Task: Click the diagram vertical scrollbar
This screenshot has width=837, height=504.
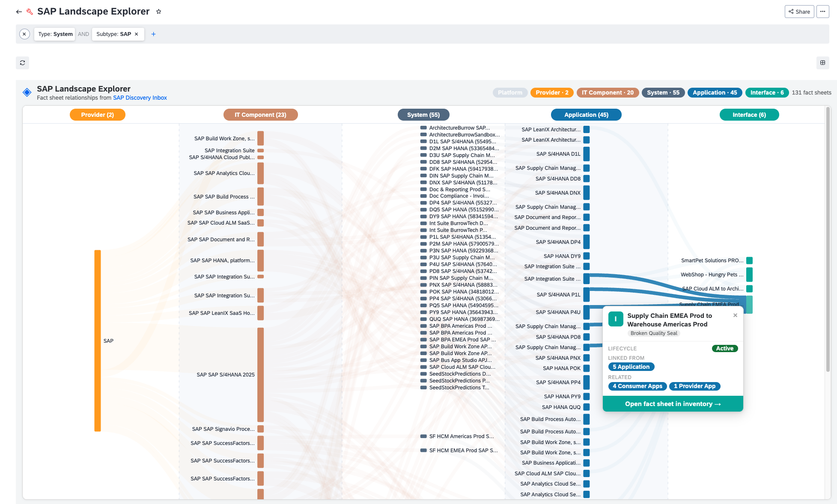Action: [828, 240]
